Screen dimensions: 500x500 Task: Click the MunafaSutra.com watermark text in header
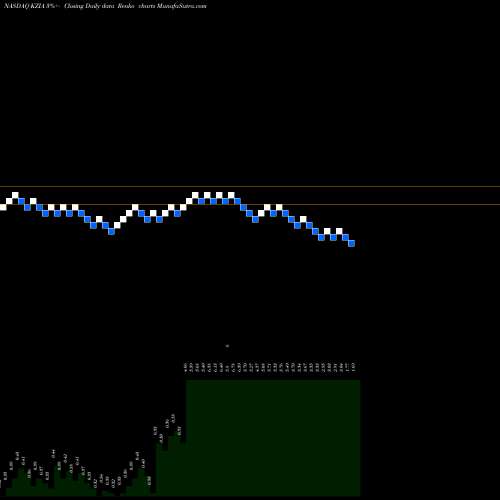(x=182, y=6)
